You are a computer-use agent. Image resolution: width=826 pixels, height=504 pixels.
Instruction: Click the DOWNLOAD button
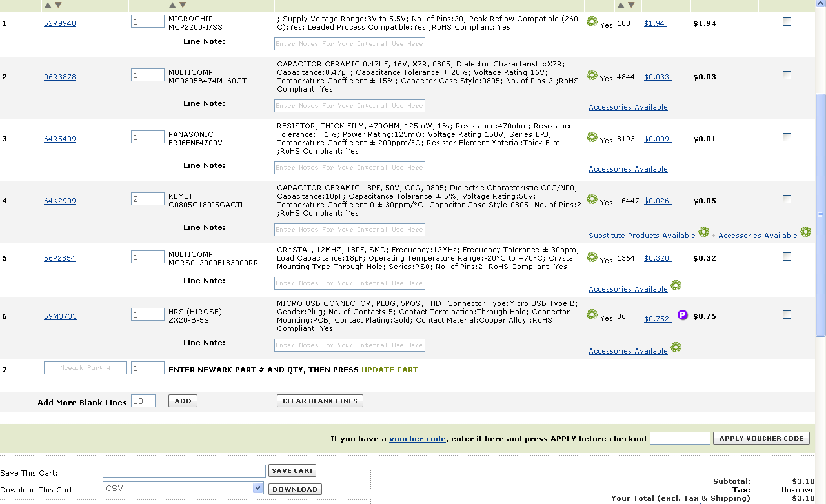coord(295,489)
